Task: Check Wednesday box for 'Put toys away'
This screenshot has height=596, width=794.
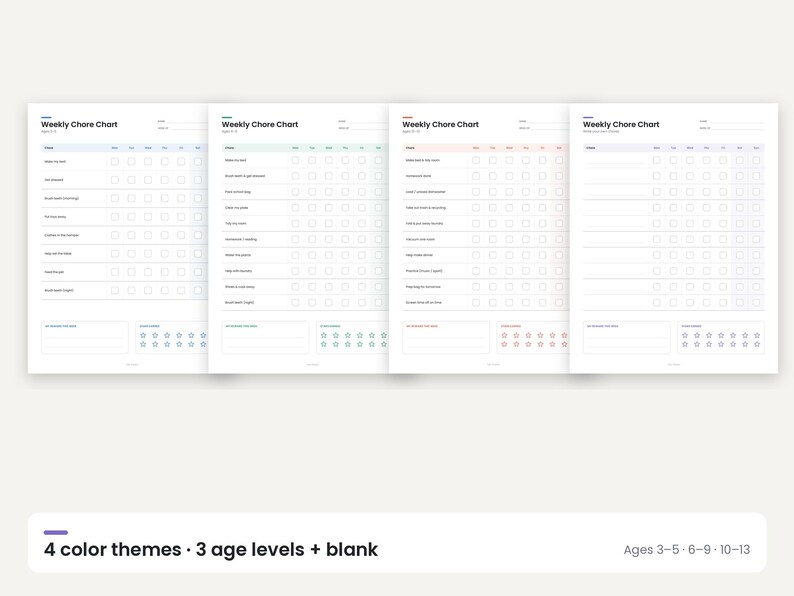Action: click(148, 217)
